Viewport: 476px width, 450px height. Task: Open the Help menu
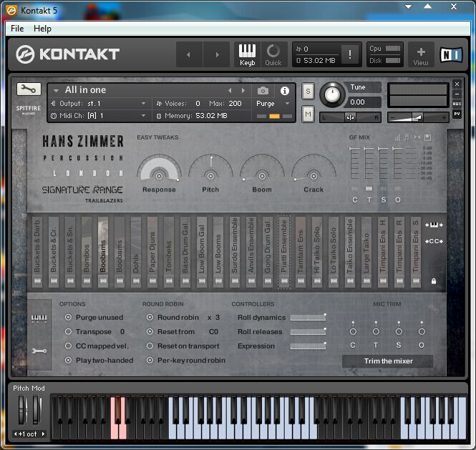(x=42, y=29)
